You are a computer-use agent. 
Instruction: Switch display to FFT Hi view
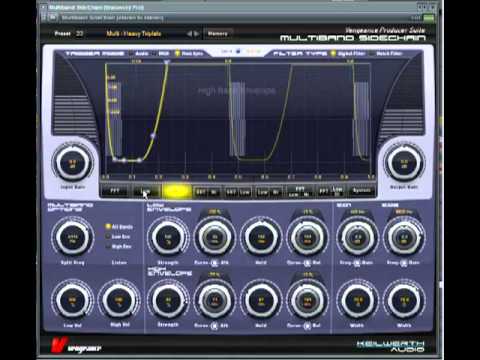tap(207, 192)
